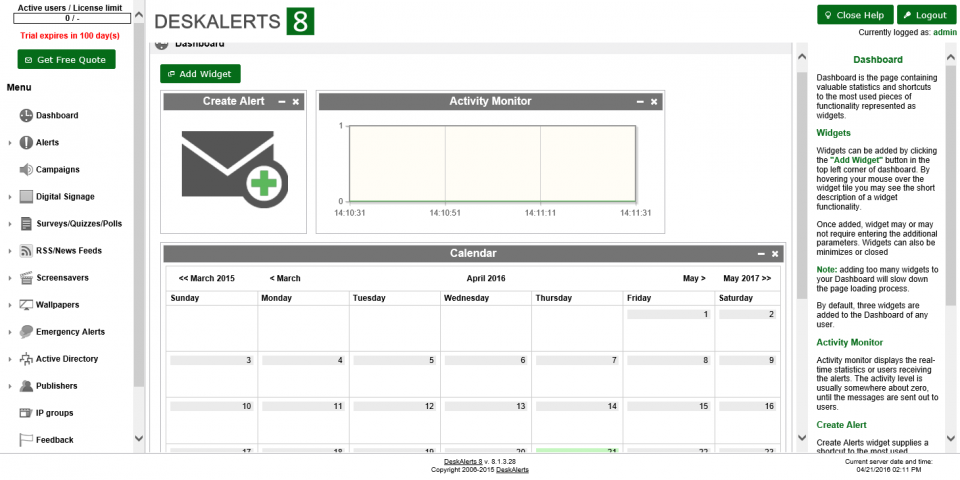Click the Digital Signage screen icon
The image size is (960, 480).
click(26, 197)
